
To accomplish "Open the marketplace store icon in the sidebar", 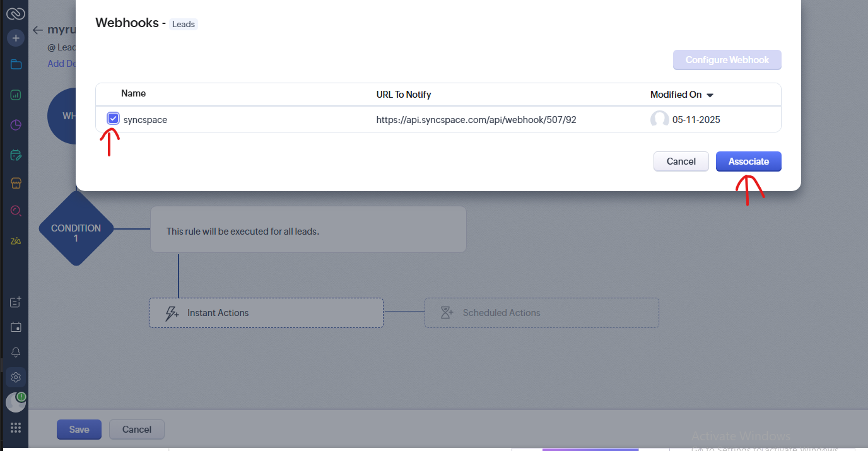I will pos(16,183).
